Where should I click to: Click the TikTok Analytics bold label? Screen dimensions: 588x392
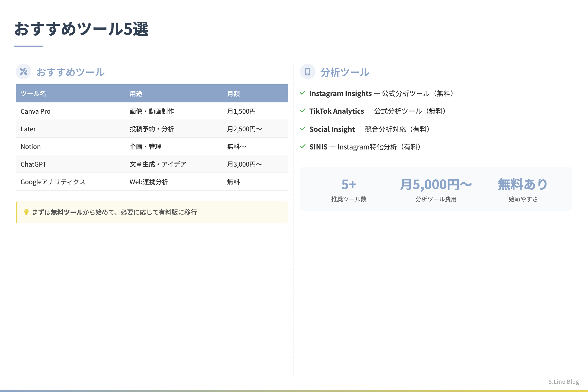coord(336,111)
